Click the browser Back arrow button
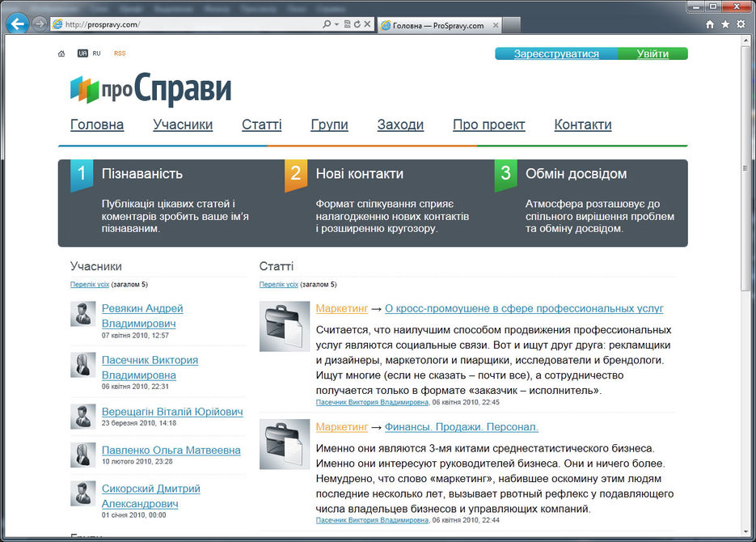Viewport: 756px width, 542px height. click(x=18, y=23)
